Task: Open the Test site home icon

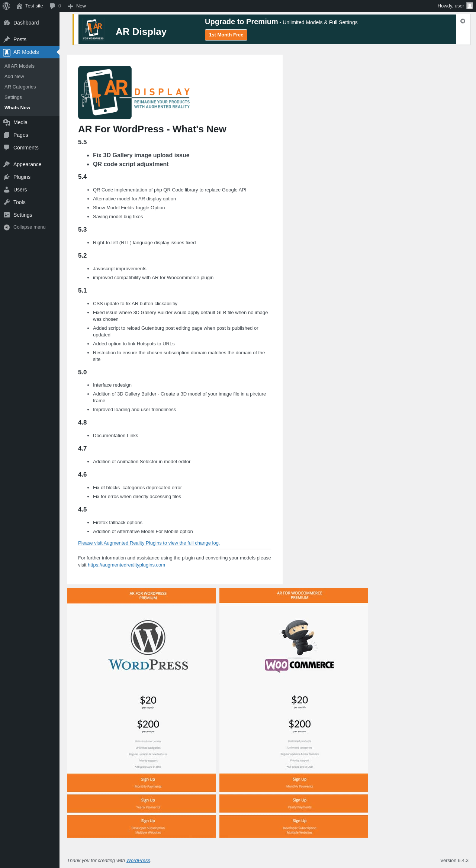Action: (x=19, y=6)
